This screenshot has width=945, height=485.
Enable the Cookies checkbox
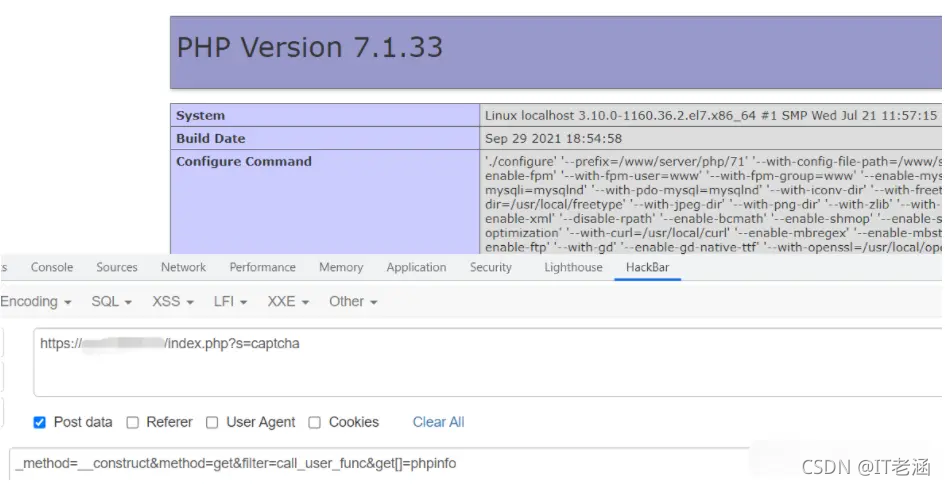[x=315, y=423]
